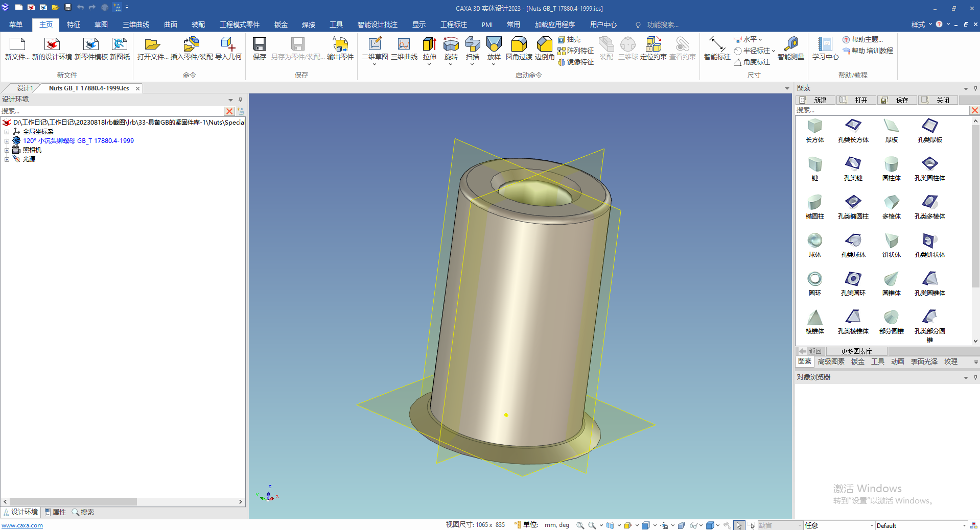Click the 关闭 button in 图素 panel
Screen dimensions: 980x530
coord(938,100)
